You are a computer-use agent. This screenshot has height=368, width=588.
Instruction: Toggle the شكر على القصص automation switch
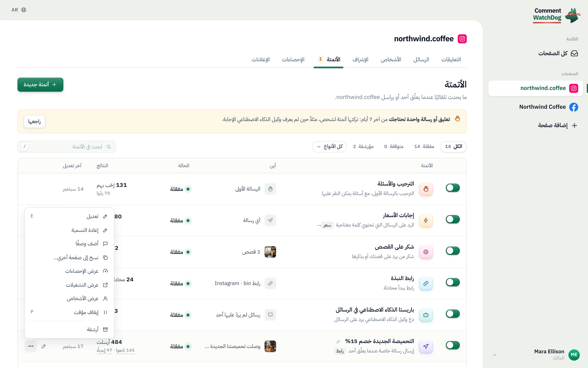(453, 251)
